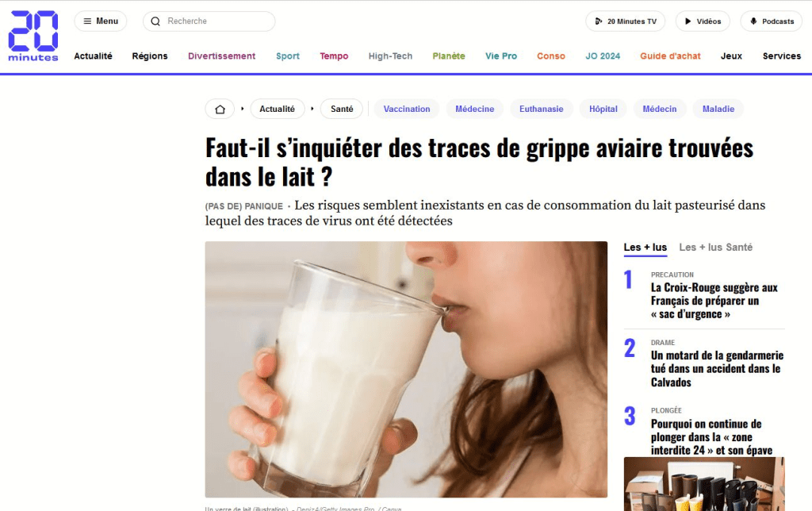
Task: Click the milk glass article image
Action: point(406,369)
